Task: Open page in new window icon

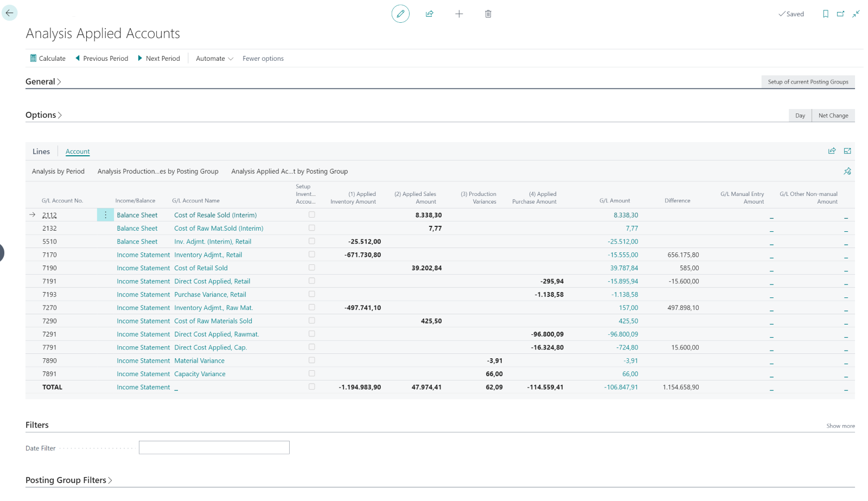Action: click(x=840, y=14)
